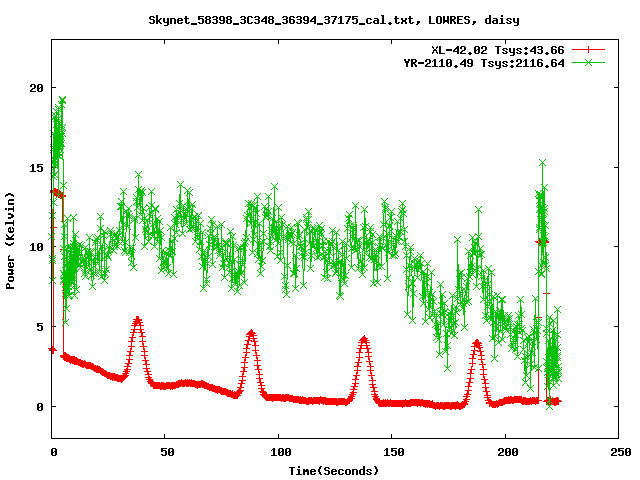Select the YR-2110.49 Tsys:2116.64 legend label
Image resolution: width=640 pixels, height=480 pixels.
[x=484, y=63]
